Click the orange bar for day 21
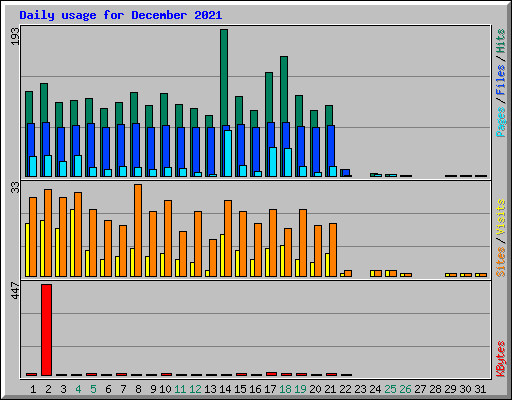512x400 pixels. tap(333, 250)
